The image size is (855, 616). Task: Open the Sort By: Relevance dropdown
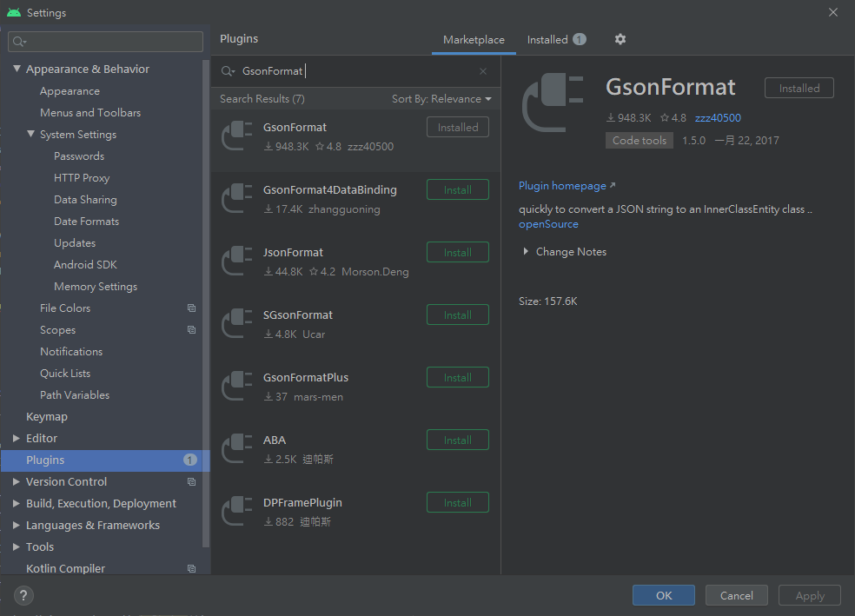pyautogui.click(x=441, y=99)
